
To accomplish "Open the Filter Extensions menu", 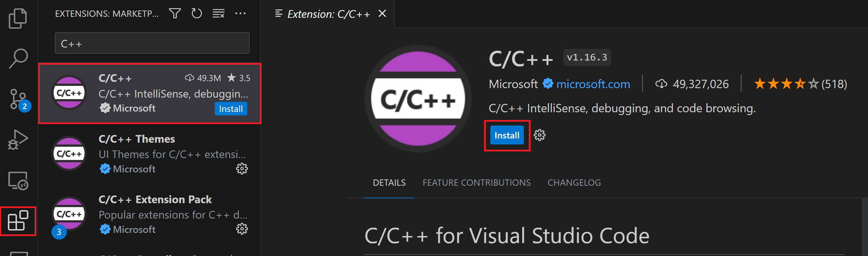I will (175, 13).
